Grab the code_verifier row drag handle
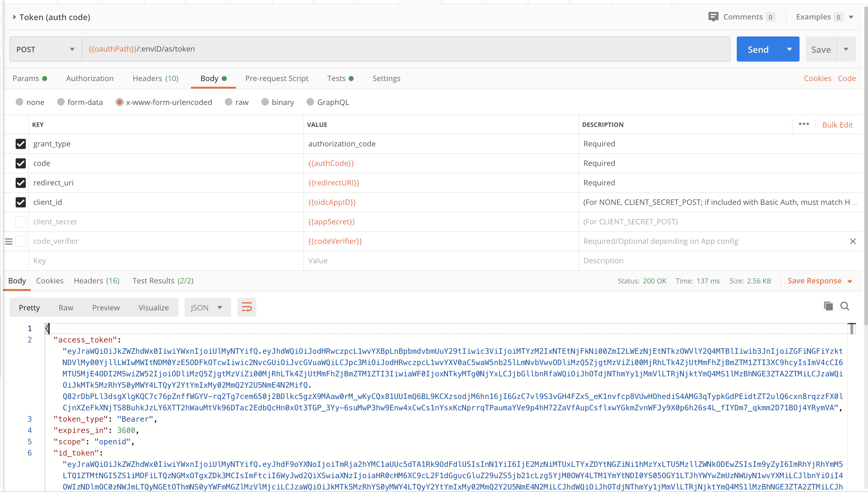This screenshot has width=868, height=492. coord(9,242)
